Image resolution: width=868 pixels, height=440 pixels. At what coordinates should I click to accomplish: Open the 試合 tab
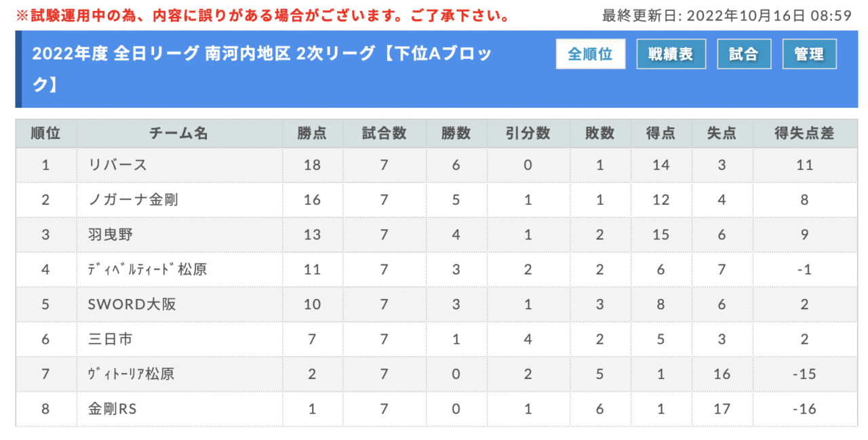[744, 54]
